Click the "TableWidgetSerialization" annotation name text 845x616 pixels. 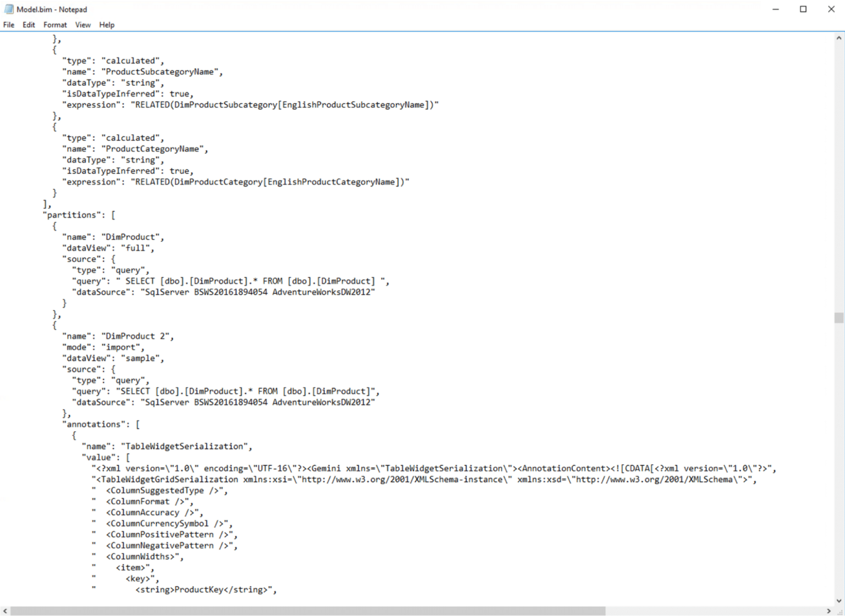tap(185, 447)
